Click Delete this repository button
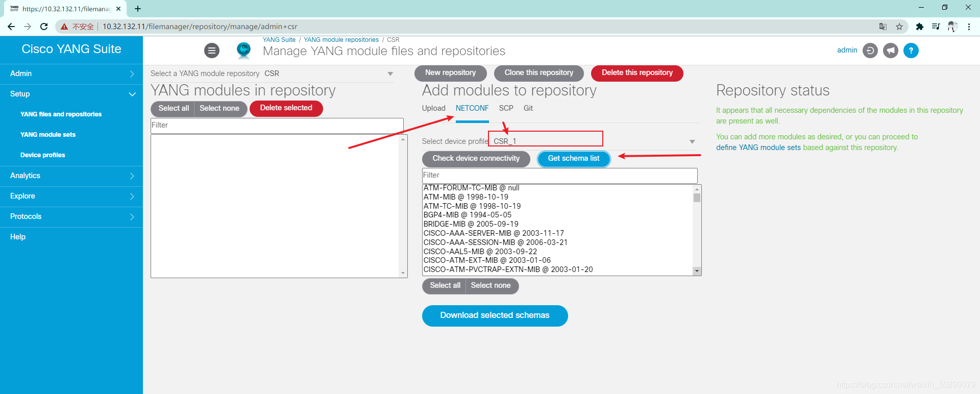The width and height of the screenshot is (980, 394). tap(637, 73)
